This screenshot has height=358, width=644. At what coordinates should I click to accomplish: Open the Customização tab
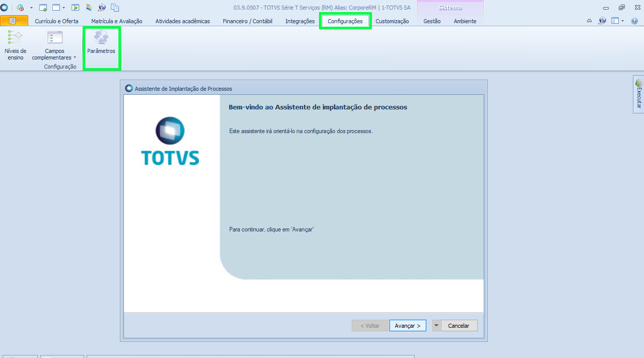392,21
